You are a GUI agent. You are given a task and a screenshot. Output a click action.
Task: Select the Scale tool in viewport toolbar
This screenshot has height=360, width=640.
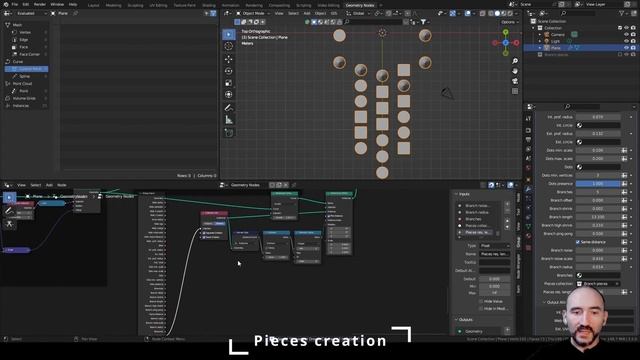click(229, 83)
